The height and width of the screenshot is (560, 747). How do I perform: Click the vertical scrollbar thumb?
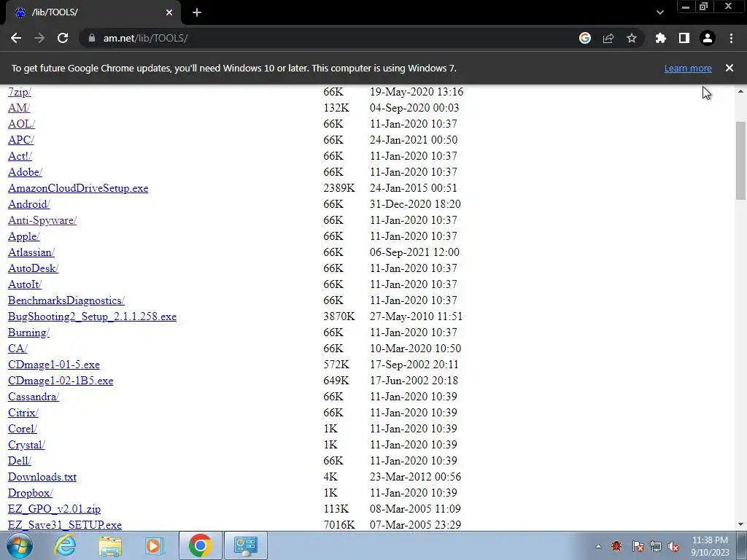(x=740, y=160)
